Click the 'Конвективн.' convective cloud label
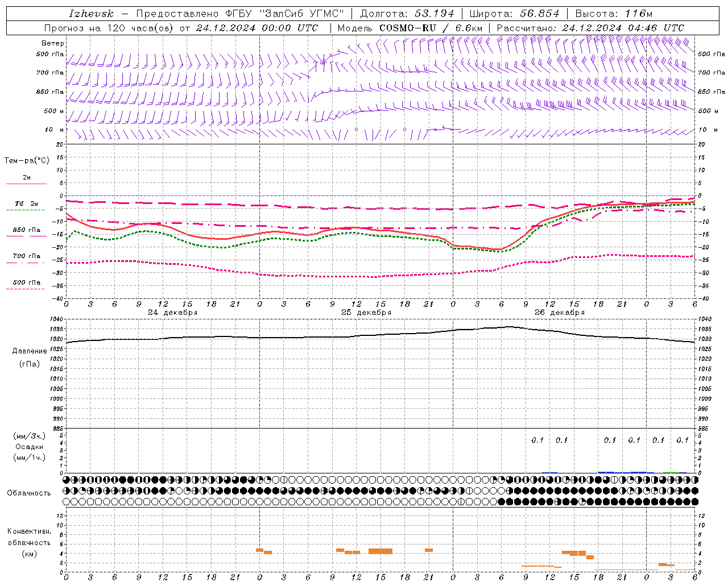This screenshot has height=582, width=728. 30,531
